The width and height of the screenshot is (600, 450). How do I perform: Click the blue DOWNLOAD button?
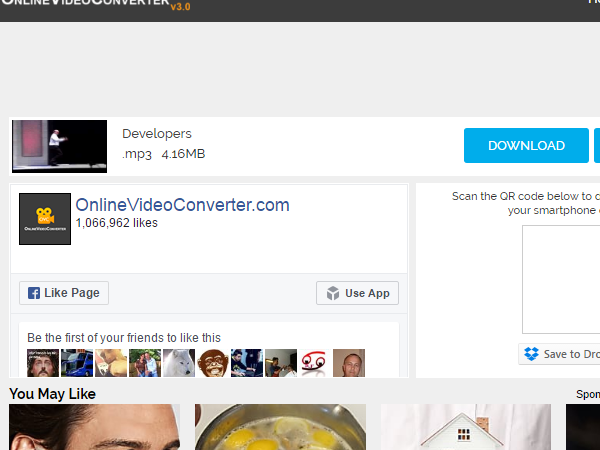pos(526,145)
